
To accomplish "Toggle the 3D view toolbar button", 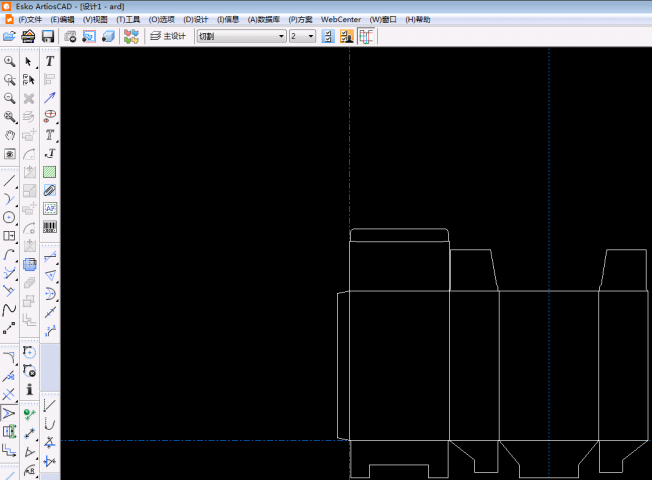I will pos(108,37).
